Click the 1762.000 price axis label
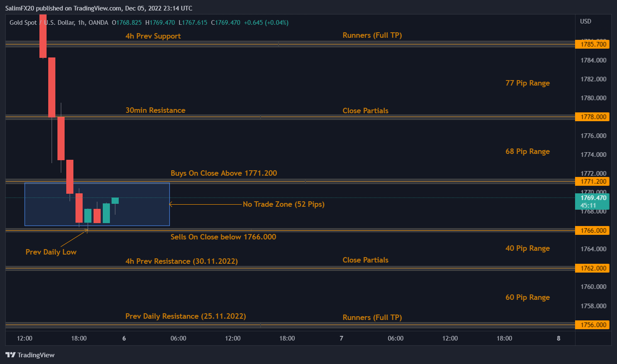Image resolution: width=617 pixels, height=364 pixels. pyautogui.click(x=593, y=268)
